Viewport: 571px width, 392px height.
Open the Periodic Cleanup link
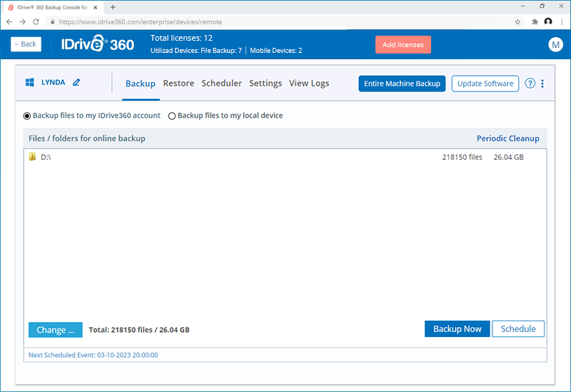[508, 139]
